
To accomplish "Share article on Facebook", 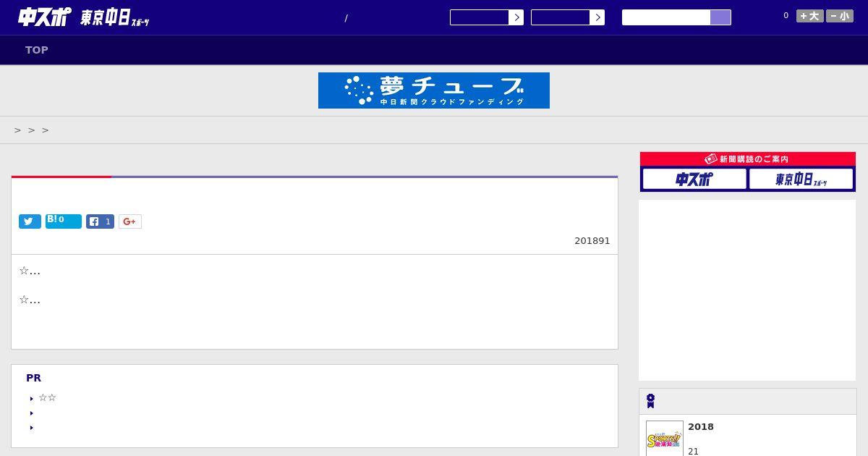I will 100,221.
